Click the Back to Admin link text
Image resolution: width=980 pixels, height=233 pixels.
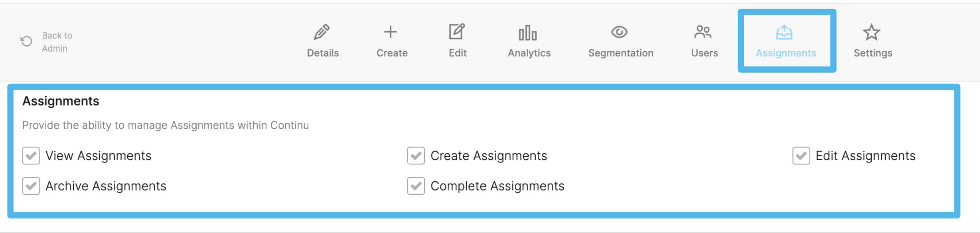pyautogui.click(x=57, y=42)
